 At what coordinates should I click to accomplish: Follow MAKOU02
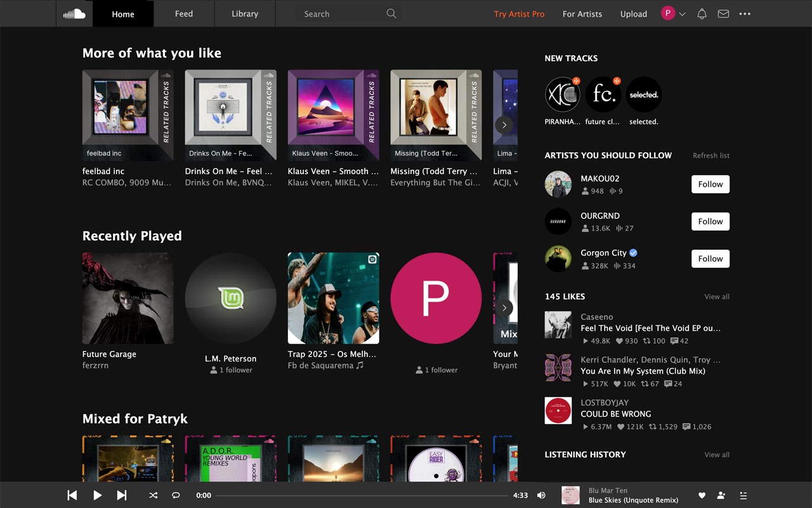click(710, 184)
